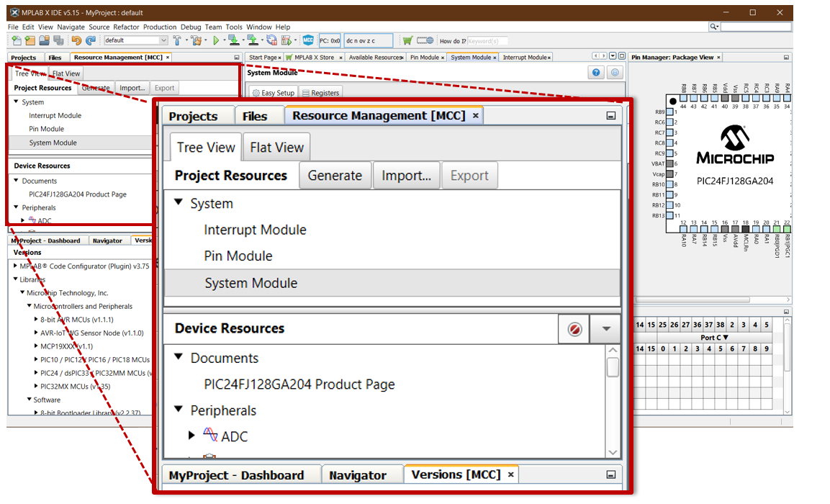This screenshot has height=504, width=830.
Task: Click the red disable icon in Device Resources
Action: 574,329
